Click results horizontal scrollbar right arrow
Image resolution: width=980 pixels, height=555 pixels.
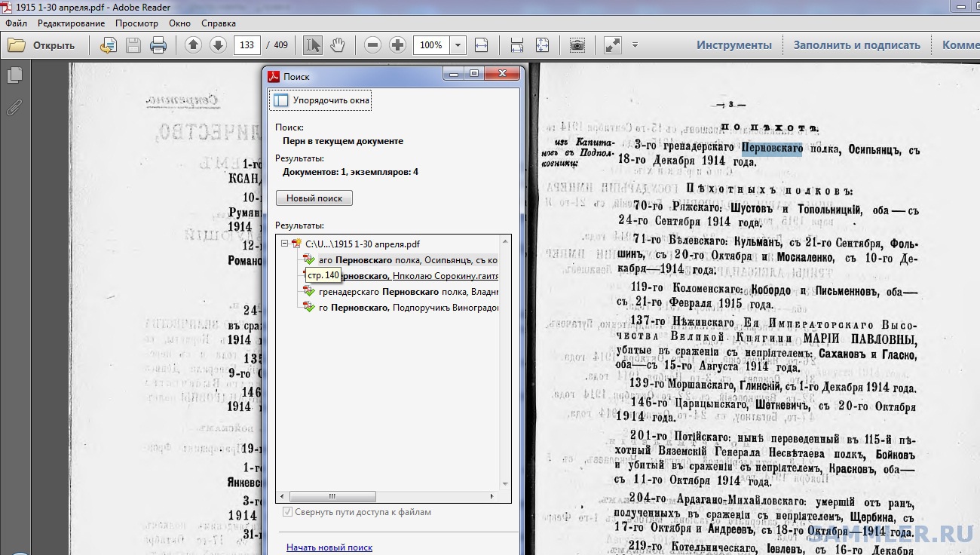pos(492,496)
